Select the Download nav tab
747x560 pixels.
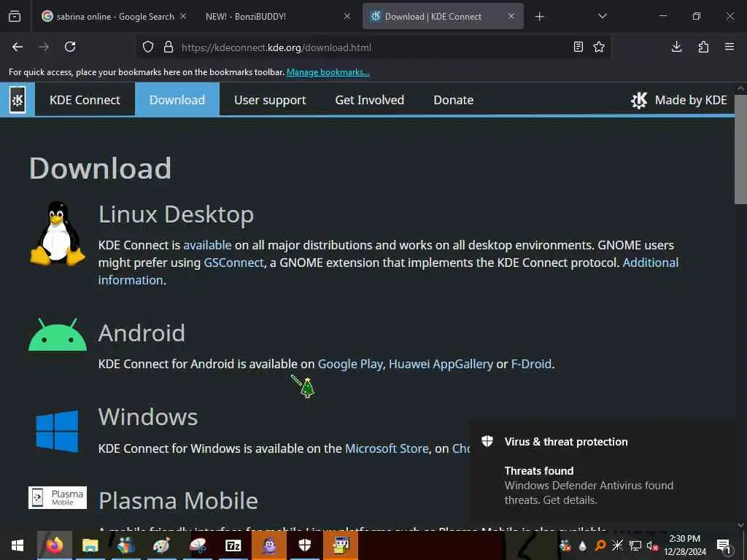[x=177, y=100]
